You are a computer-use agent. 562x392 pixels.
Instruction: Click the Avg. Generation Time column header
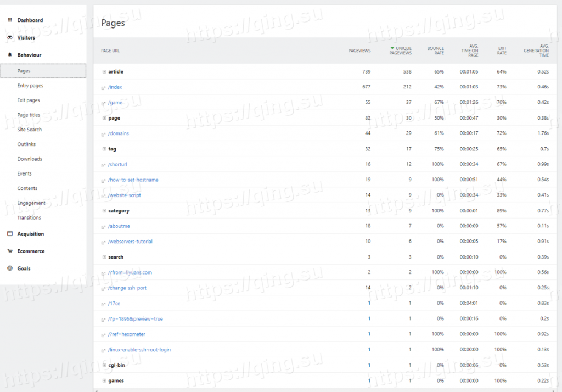click(536, 51)
